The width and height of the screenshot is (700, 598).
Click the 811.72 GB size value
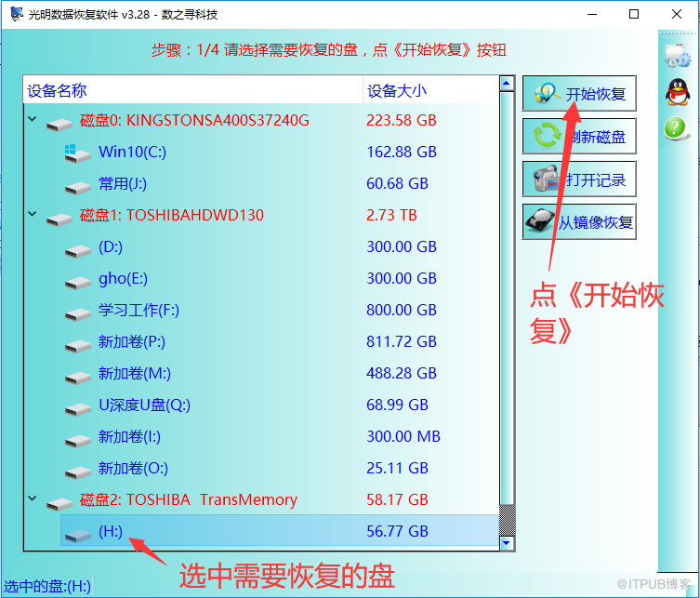pyautogui.click(x=402, y=341)
